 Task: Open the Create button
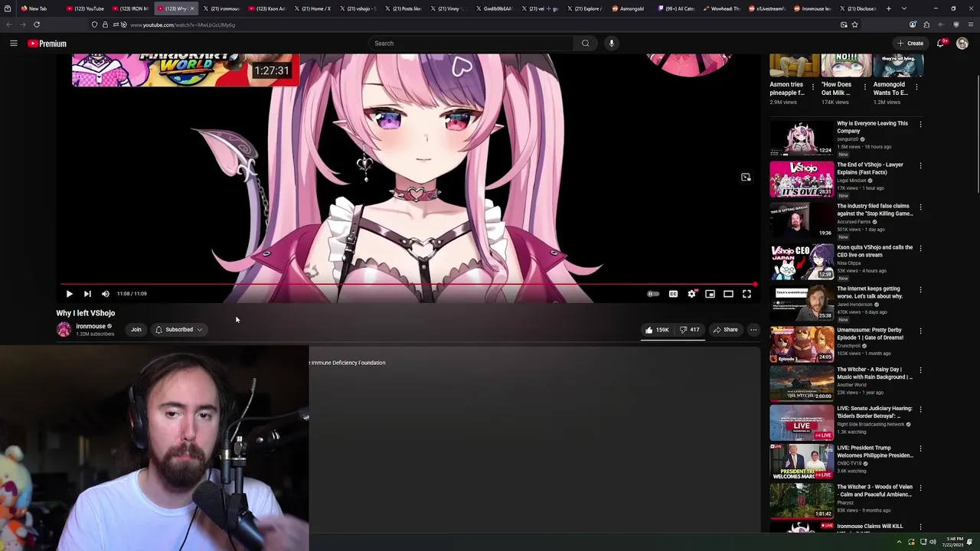tap(910, 44)
